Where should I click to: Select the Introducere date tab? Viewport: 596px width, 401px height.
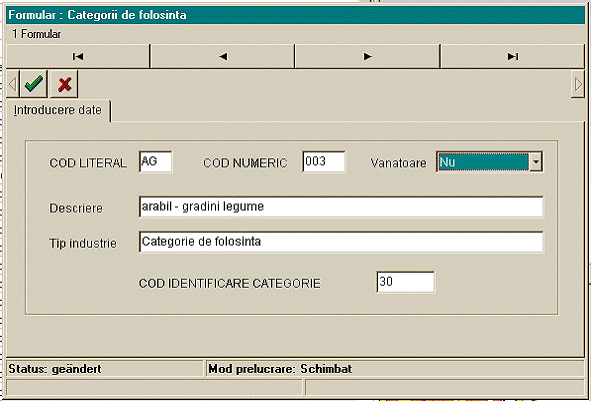point(58,110)
